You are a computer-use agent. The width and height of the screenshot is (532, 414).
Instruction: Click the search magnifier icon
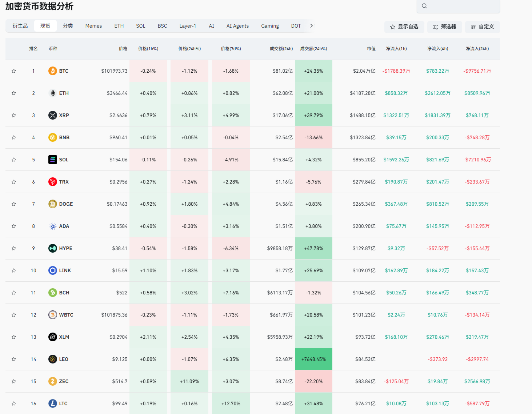tap(424, 6)
